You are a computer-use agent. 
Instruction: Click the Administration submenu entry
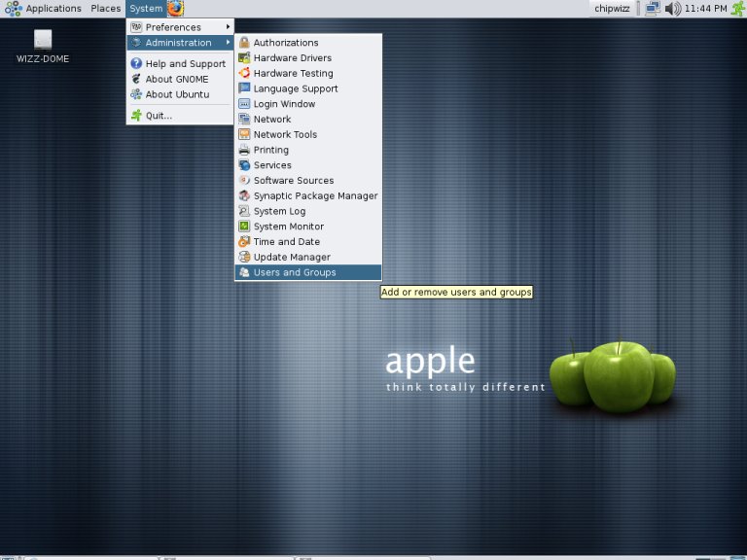click(180, 43)
